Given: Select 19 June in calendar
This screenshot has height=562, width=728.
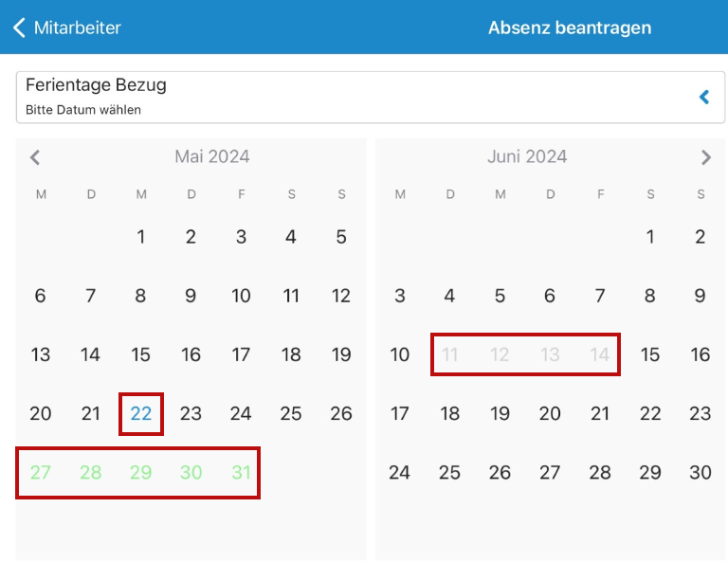Looking at the screenshot, I should pos(500,413).
